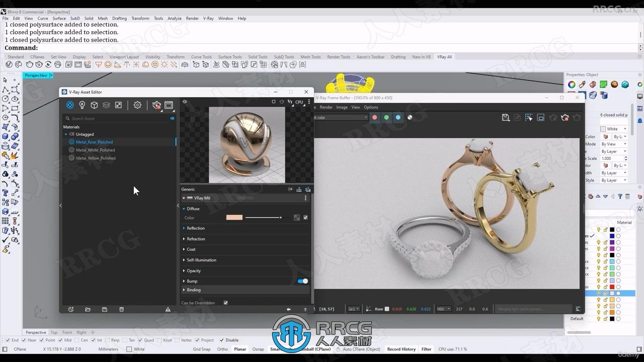Click Osnap in status bar
This screenshot has width=644, height=362.
(258, 349)
